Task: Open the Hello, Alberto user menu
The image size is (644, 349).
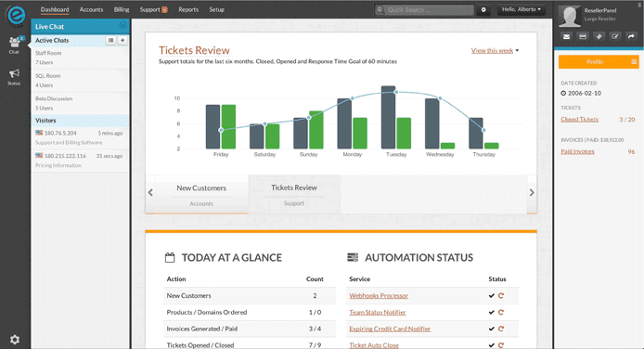Action: tap(522, 9)
